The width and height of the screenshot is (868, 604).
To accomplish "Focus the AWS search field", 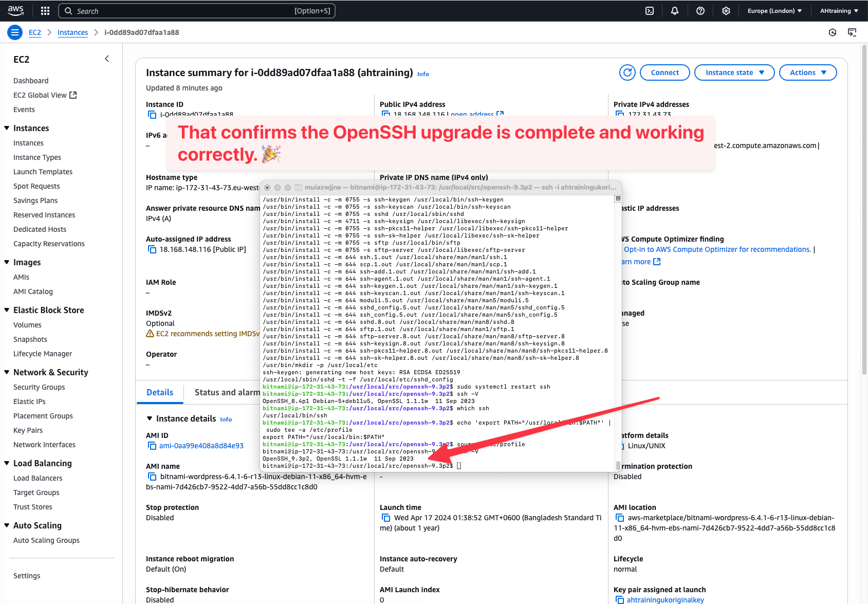I will tap(197, 11).
